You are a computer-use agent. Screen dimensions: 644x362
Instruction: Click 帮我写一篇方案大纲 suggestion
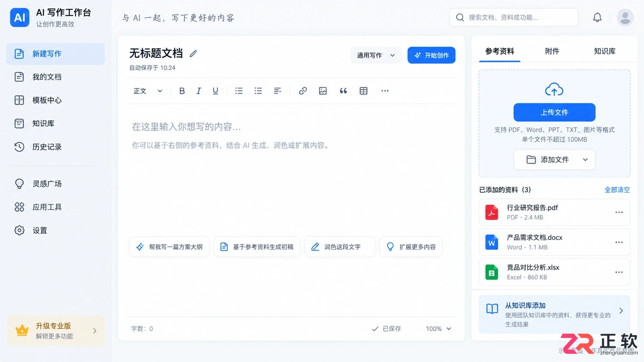169,247
